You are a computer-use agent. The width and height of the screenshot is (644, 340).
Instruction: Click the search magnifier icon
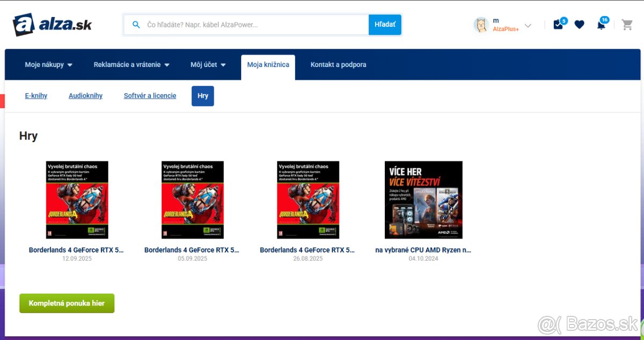pos(136,25)
